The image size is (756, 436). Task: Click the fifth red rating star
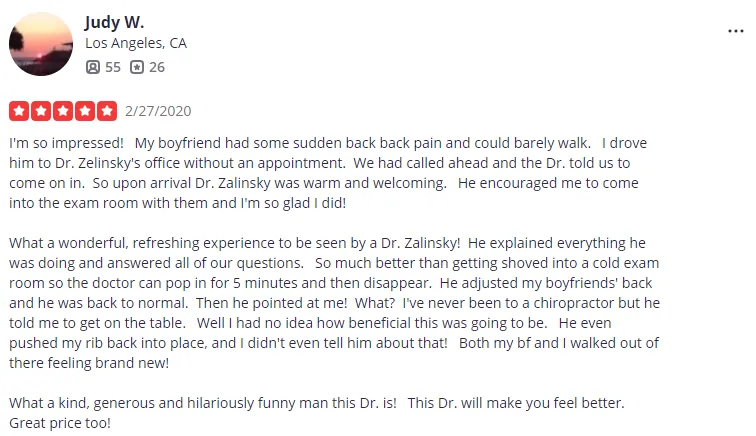point(107,111)
